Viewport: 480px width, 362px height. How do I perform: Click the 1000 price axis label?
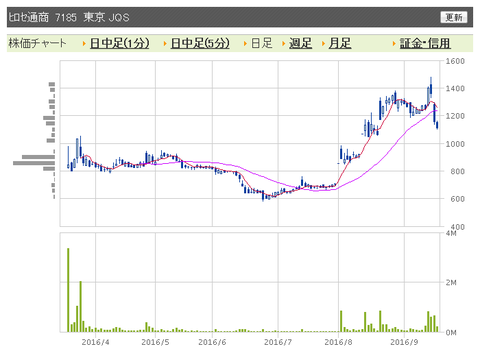pyautogui.click(x=455, y=144)
